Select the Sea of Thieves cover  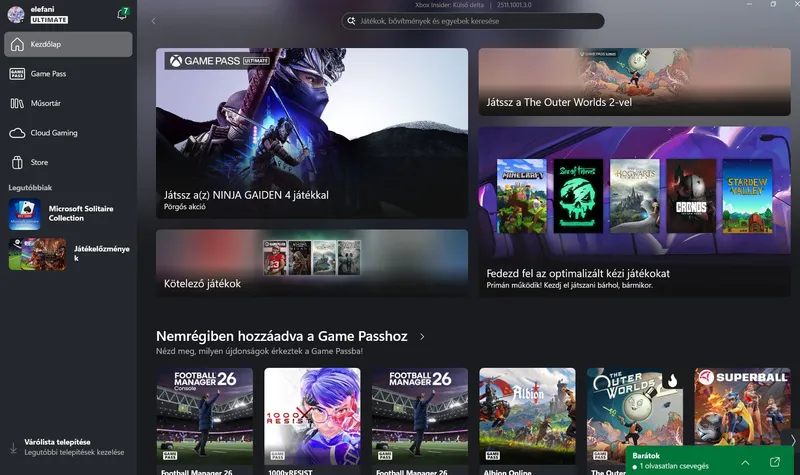click(x=578, y=196)
